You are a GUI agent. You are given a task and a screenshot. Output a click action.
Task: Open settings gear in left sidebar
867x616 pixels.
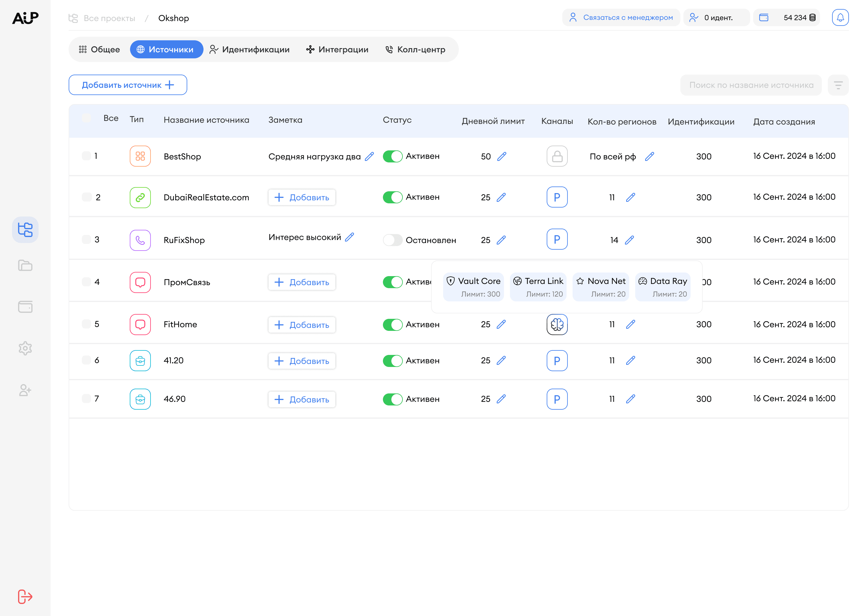tap(25, 348)
